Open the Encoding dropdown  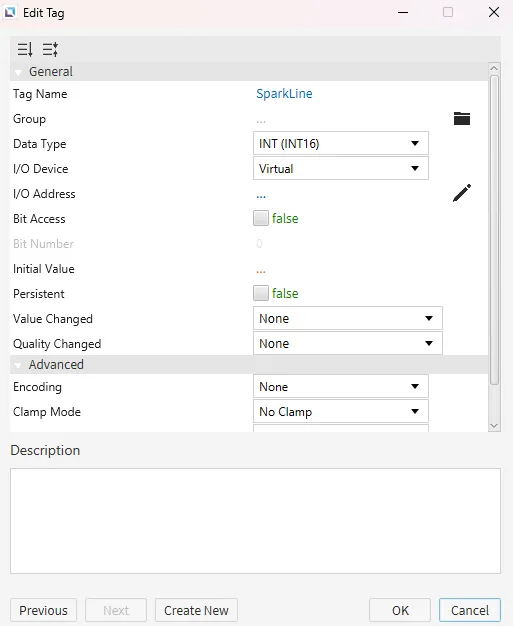(341, 386)
